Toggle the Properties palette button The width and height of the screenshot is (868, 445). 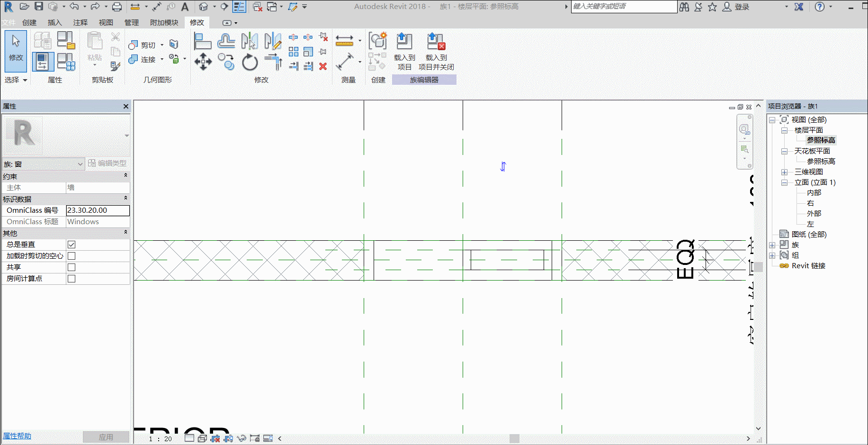click(42, 62)
